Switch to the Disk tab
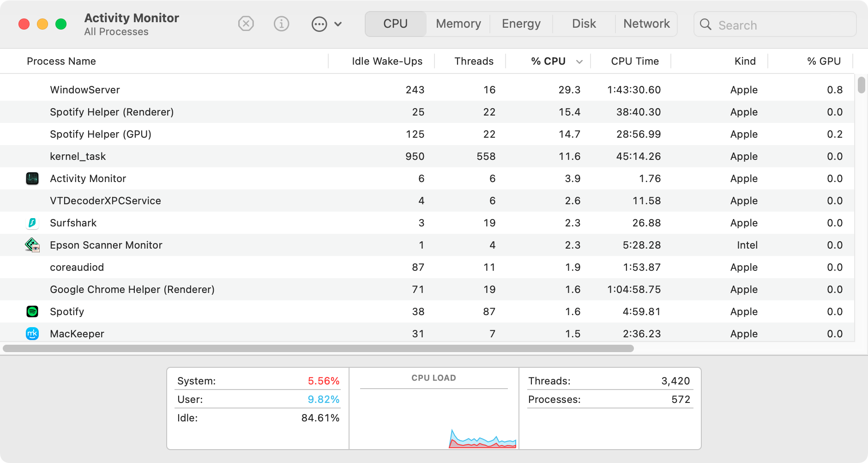This screenshot has height=463, width=868. (x=584, y=24)
